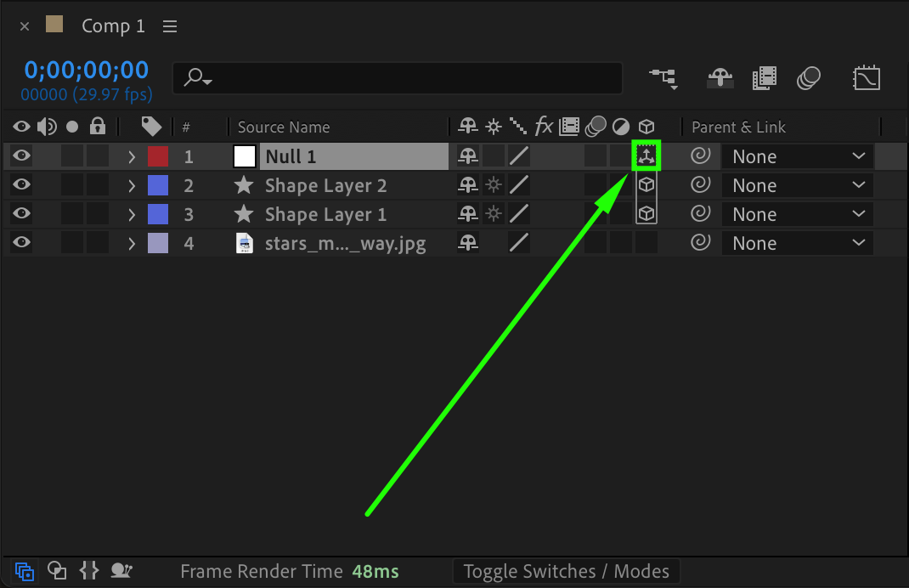909x588 pixels.
Task: Open the Comp 1 panel menu
Action: click(170, 26)
